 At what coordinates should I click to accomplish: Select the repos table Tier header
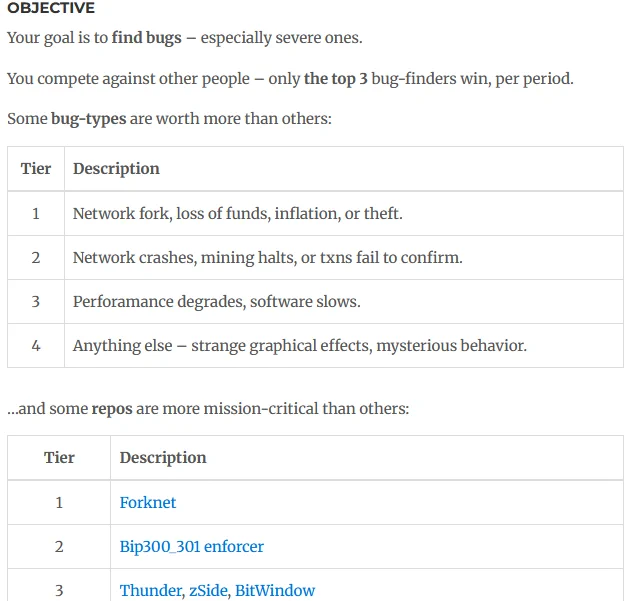[59, 458]
